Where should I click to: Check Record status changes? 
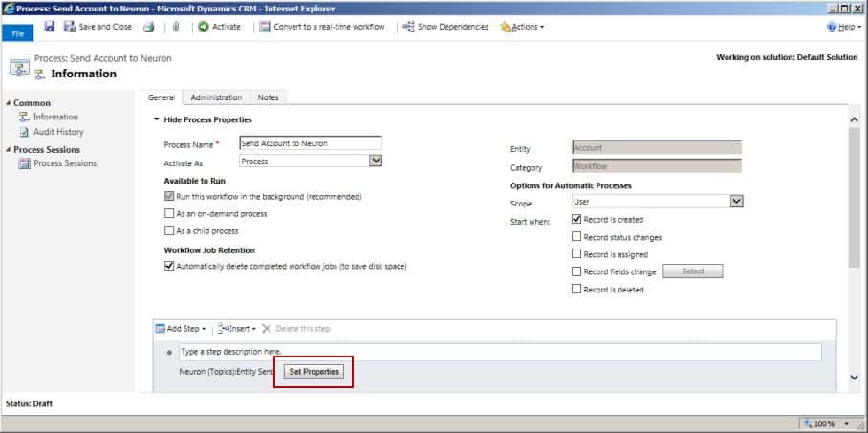coord(576,237)
